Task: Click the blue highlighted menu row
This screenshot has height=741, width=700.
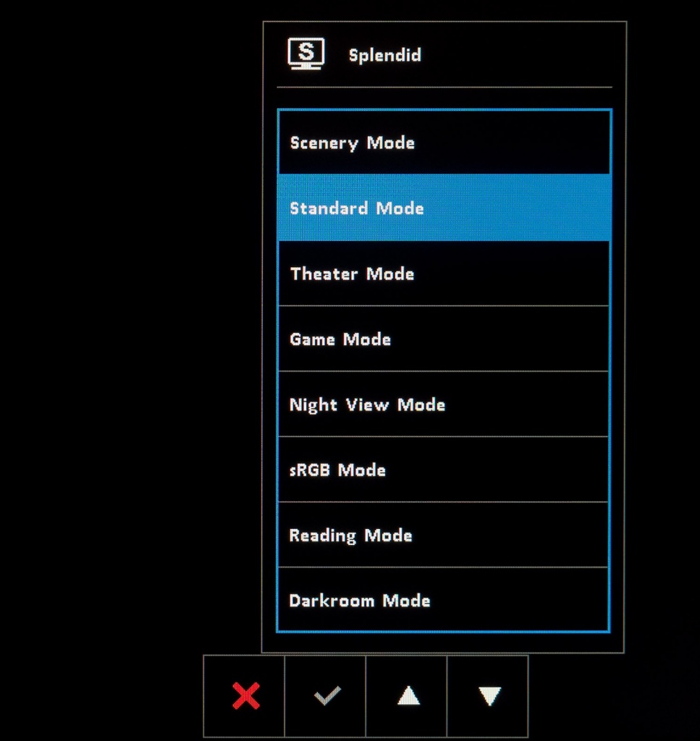Action: click(x=444, y=208)
